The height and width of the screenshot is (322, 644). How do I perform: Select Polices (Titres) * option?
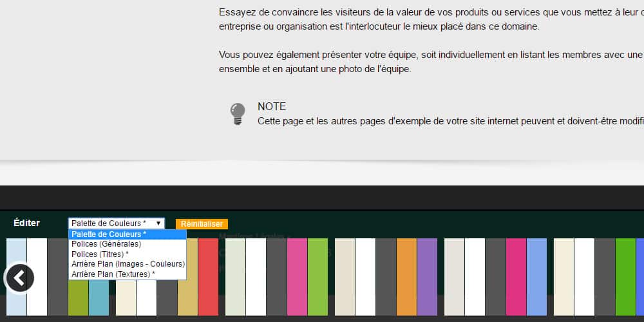tap(128, 254)
